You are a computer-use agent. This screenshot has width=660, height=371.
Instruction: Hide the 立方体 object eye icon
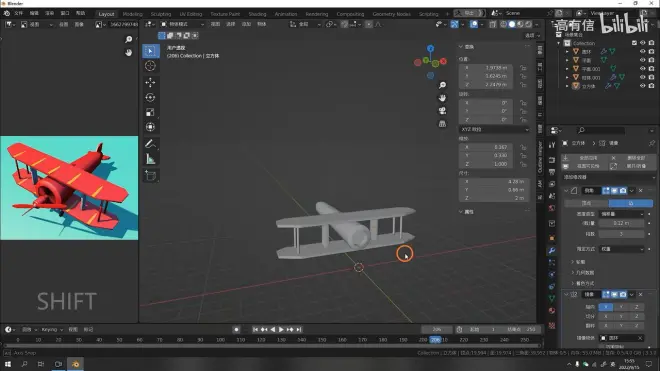pos(642,86)
